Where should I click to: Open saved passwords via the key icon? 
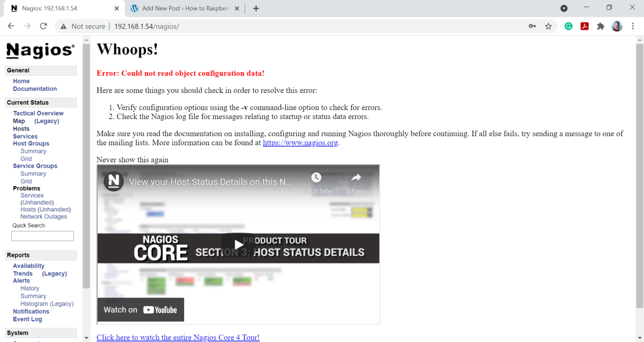pyautogui.click(x=532, y=26)
